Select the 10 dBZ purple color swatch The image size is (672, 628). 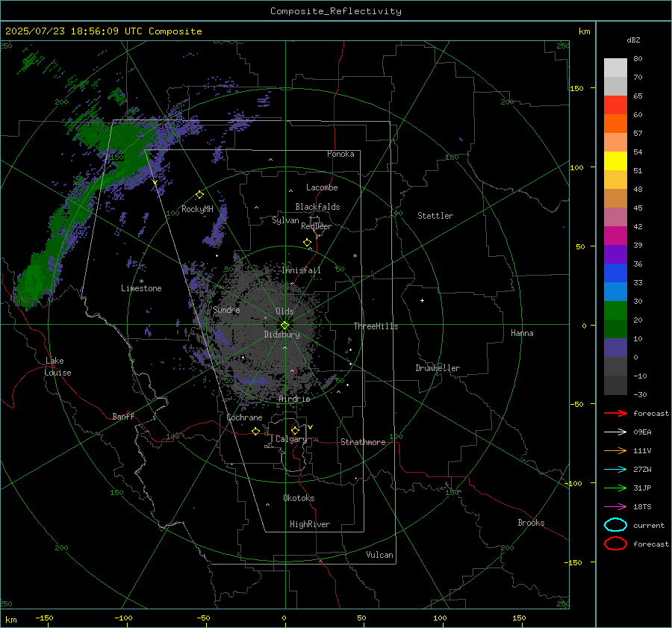pos(615,347)
